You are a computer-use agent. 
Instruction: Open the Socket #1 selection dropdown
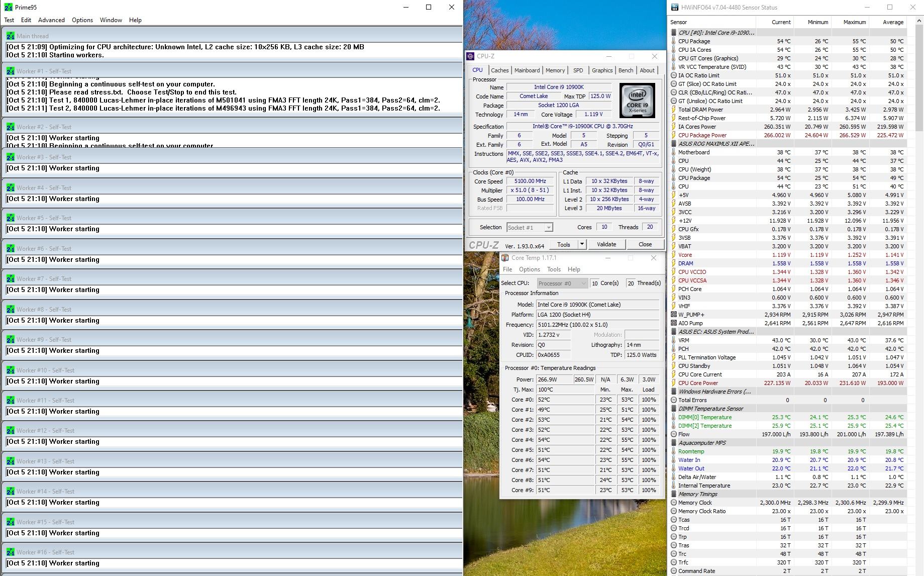pyautogui.click(x=530, y=228)
